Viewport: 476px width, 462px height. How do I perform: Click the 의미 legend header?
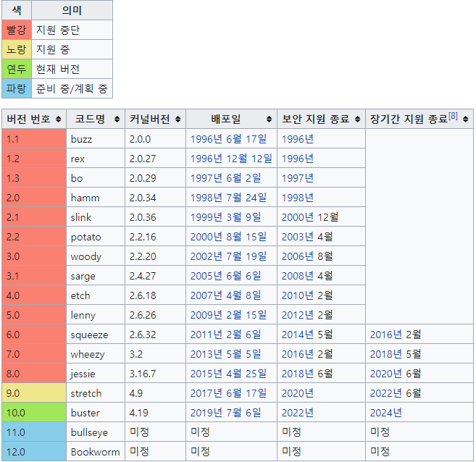click(72, 10)
